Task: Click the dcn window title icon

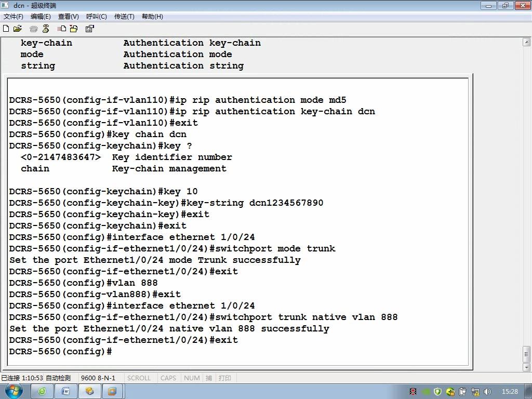Action: point(5,5)
